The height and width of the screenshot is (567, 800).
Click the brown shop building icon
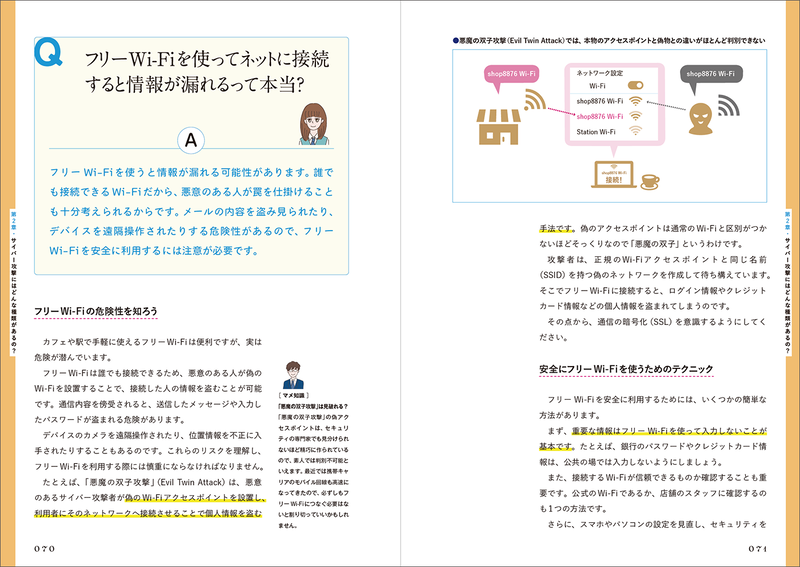pos(498,127)
